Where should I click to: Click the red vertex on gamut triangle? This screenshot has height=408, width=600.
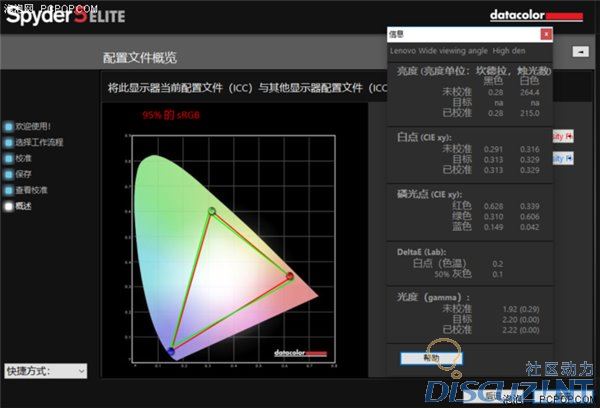[x=290, y=276]
